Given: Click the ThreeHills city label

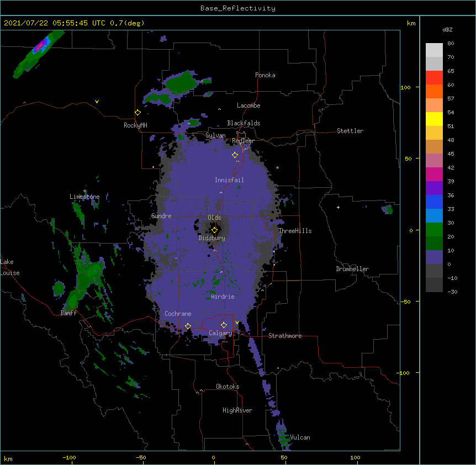Looking at the screenshot, I should point(295,231).
